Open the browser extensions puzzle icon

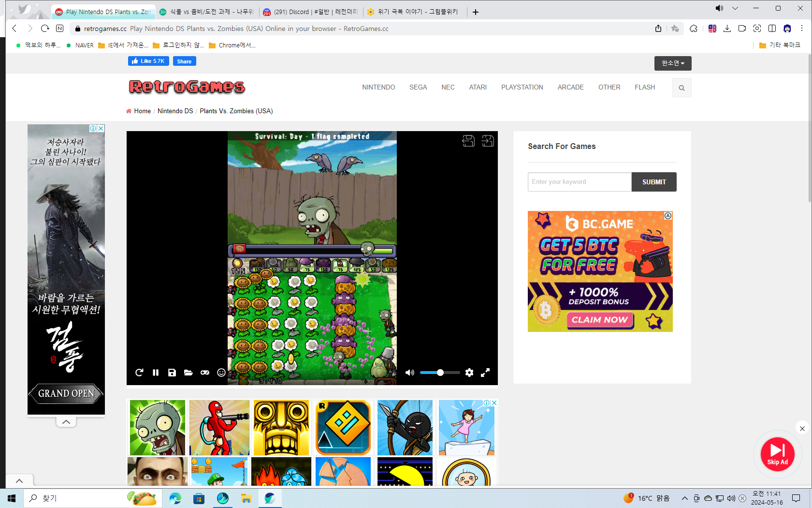point(694,29)
